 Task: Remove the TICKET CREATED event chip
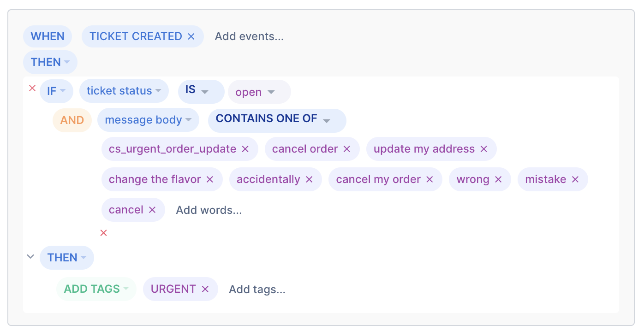click(x=191, y=36)
